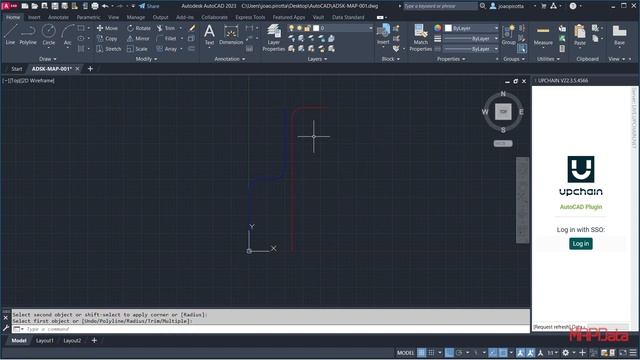
Task: Add a new layout with plus button
Action: 94,340
